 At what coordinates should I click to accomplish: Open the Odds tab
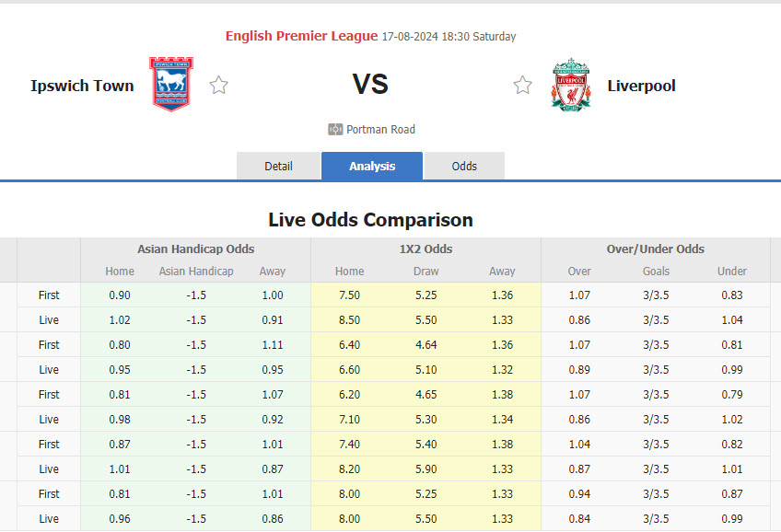464,167
